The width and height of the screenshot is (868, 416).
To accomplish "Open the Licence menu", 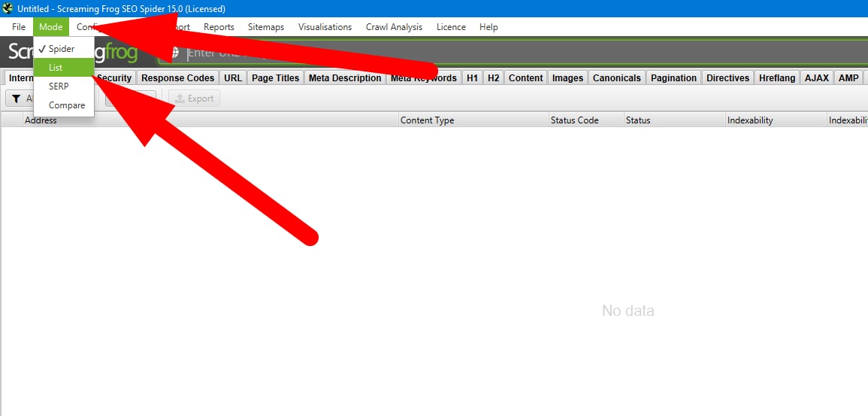I will (451, 26).
